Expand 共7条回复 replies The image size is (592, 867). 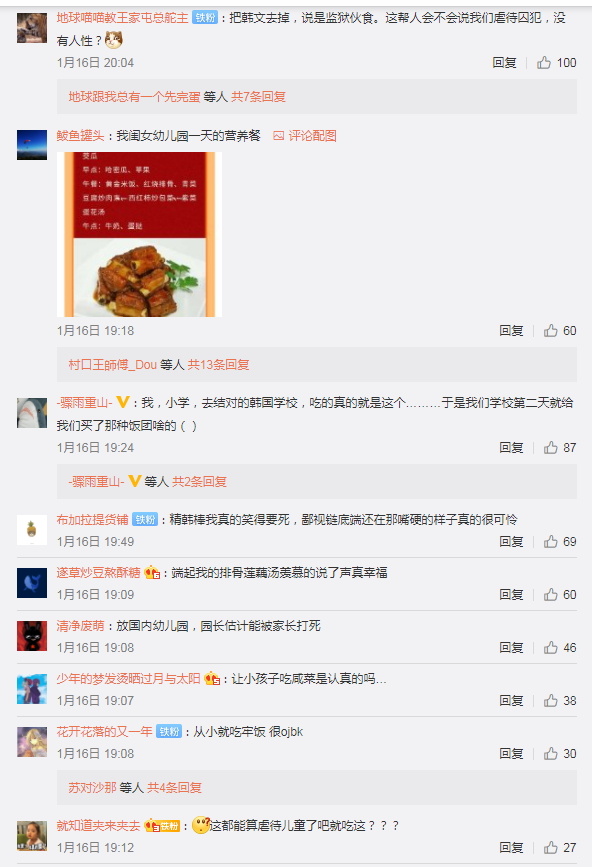coord(258,97)
